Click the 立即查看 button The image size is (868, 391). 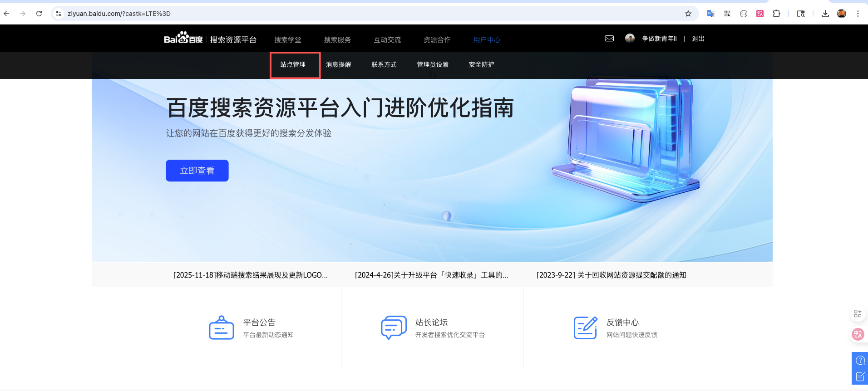[197, 171]
